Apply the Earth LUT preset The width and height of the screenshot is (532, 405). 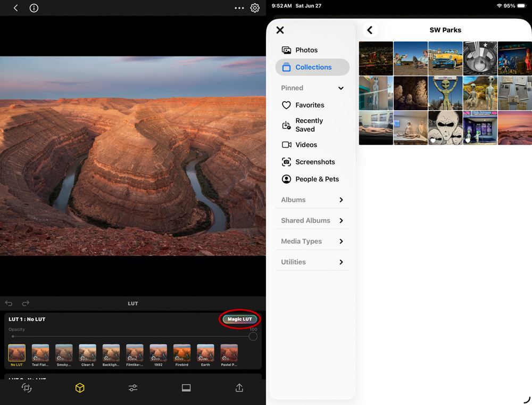tap(205, 356)
